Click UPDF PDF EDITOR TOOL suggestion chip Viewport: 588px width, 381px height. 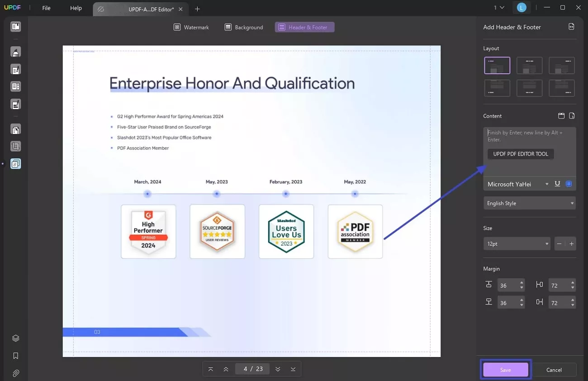click(x=521, y=154)
